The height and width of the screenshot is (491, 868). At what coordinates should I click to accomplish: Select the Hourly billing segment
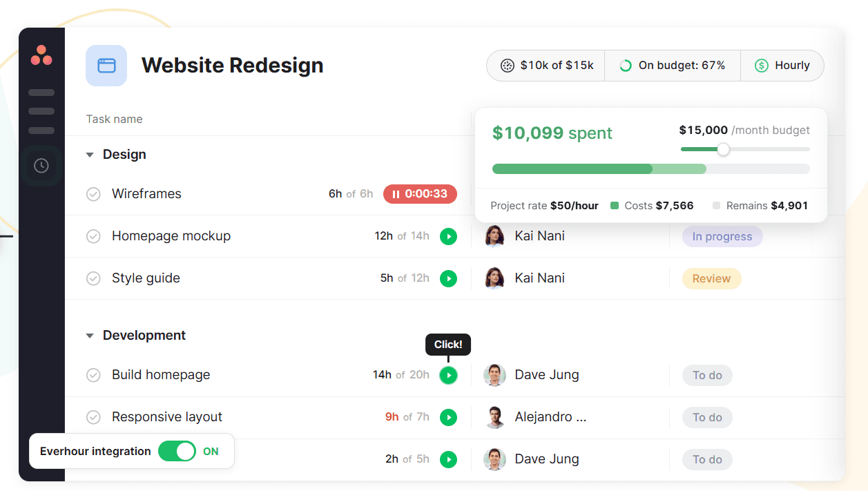click(782, 66)
